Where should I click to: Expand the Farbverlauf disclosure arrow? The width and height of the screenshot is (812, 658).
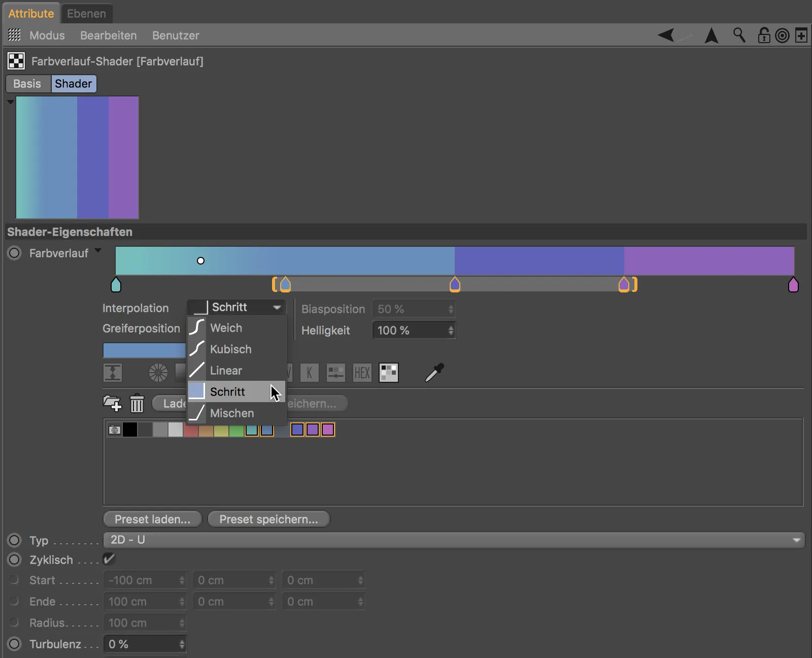click(98, 250)
